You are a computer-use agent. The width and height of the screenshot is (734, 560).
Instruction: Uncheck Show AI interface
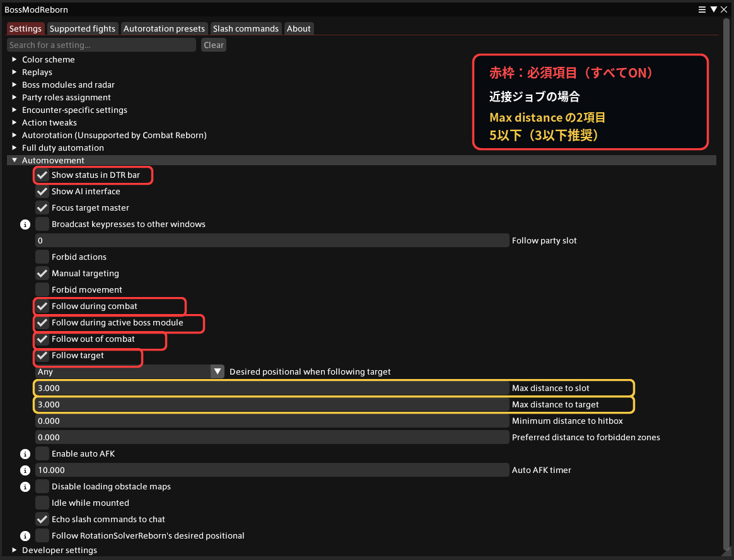coord(42,192)
